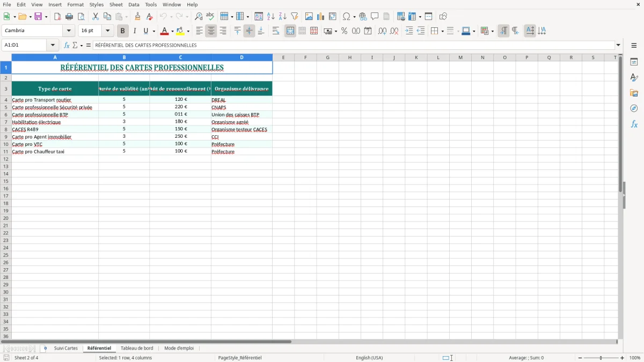The image size is (644, 362).
Task: Click the Copy icon
Action: coord(107,17)
